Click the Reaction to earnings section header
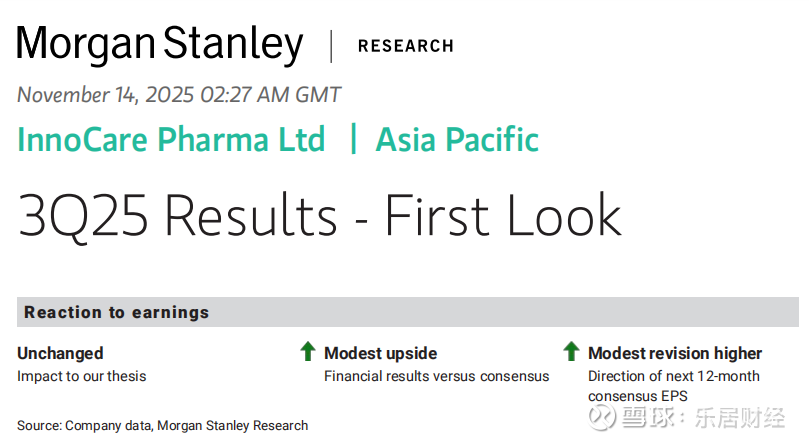Image resolution: width=809 pixels, height=442 pixels. 117,312
